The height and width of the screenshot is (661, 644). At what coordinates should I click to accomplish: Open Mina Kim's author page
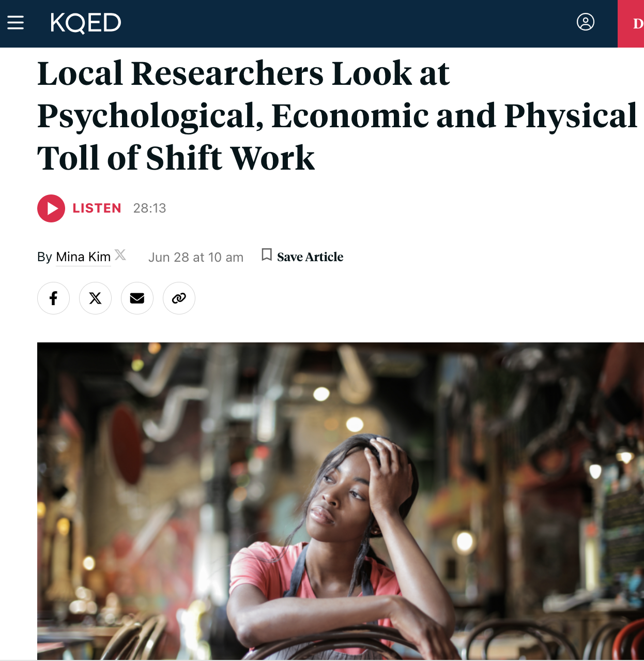pyautogui.click(x=83, y=257)
